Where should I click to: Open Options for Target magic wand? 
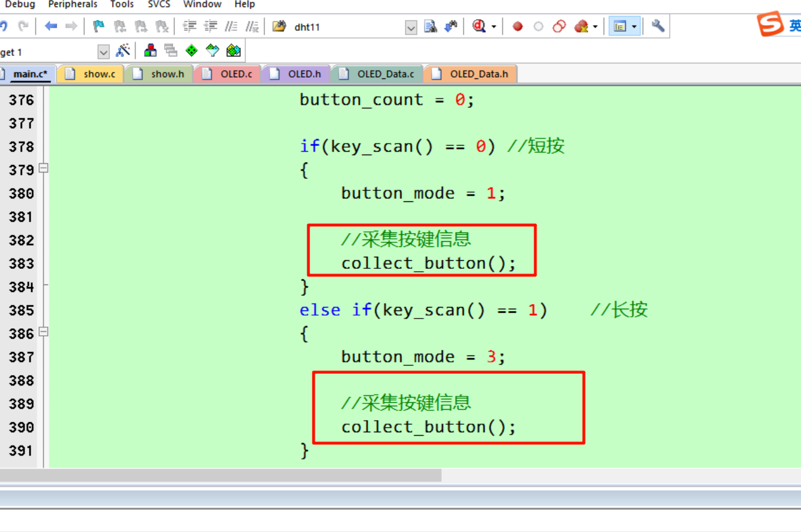(x=123, y=51)
